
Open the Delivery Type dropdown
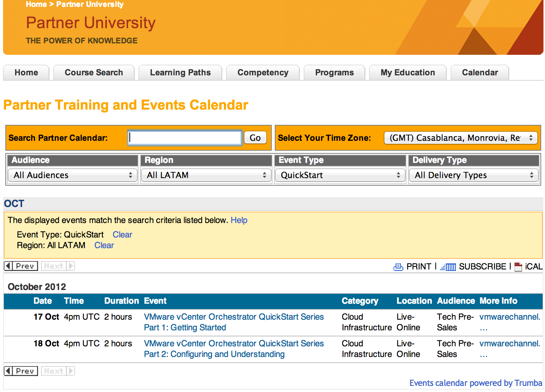474,175
